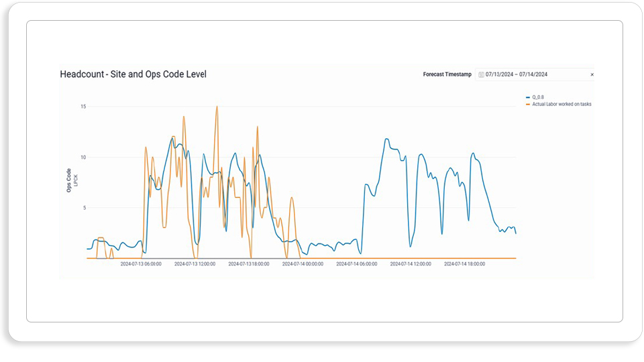Screen dimensions: 644x362
Task: Click the 2024-07-13 06:00:00 axis tick label
Action: (x=141, y=264)
